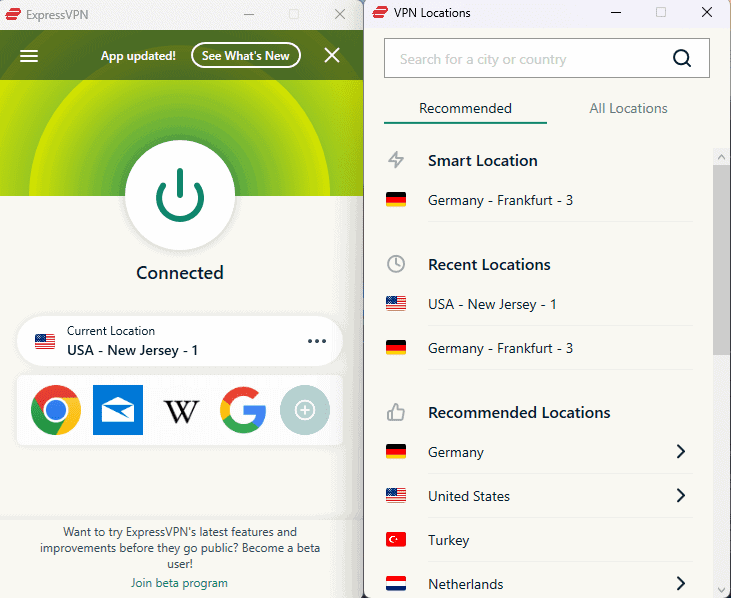Launch Chrome shortcut icon

56,410
